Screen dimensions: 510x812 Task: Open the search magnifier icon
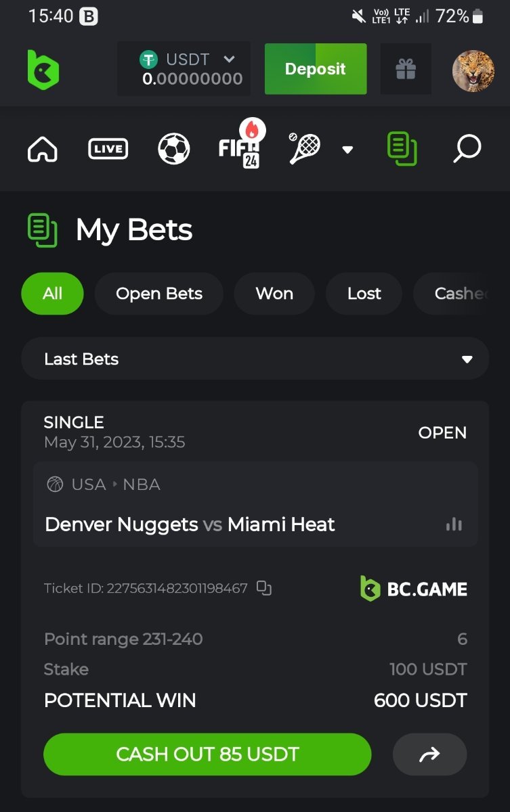[467, 149]
